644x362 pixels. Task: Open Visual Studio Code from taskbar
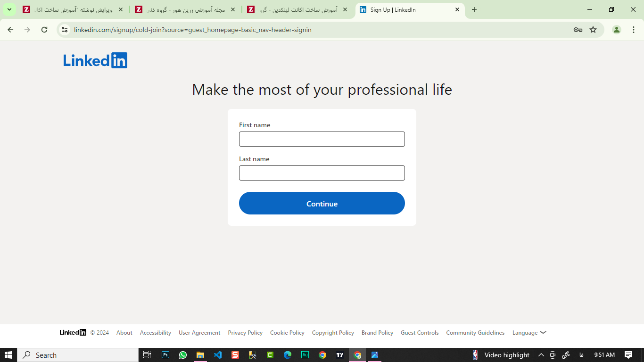point(217,355)
